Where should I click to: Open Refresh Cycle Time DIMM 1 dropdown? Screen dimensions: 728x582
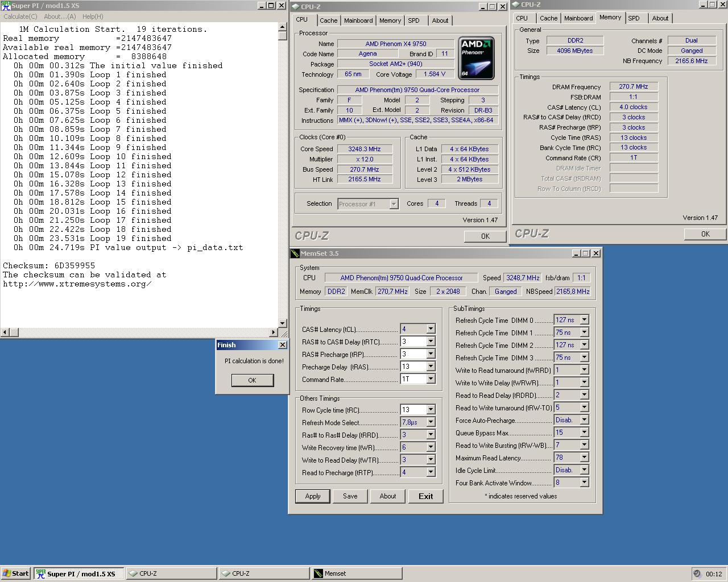(584, 332)
